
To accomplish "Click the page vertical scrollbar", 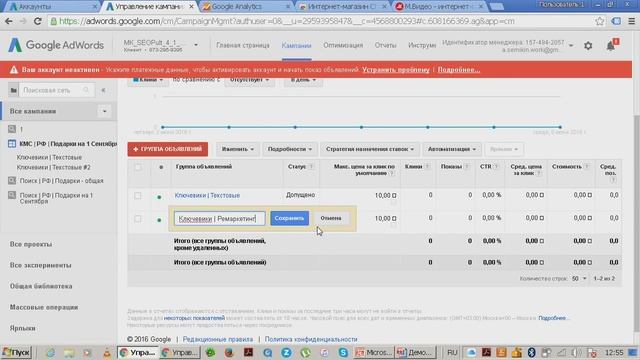I will coord(636,224).
